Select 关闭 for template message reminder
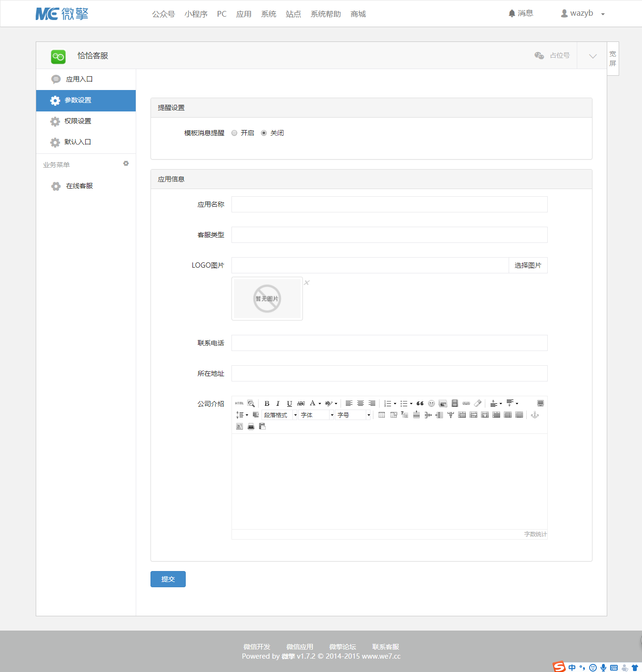The image size is (642, 672). [x=264, y=133]
